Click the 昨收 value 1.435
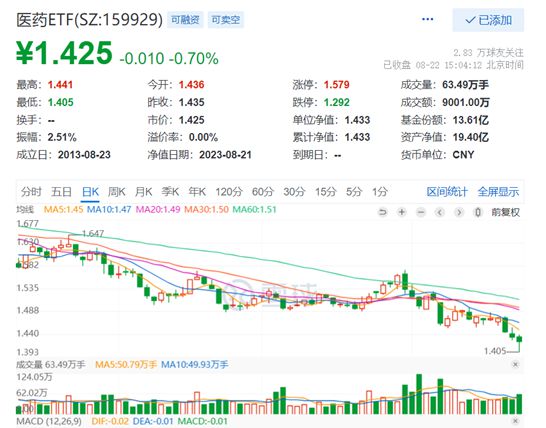 [x=192, y=102]
